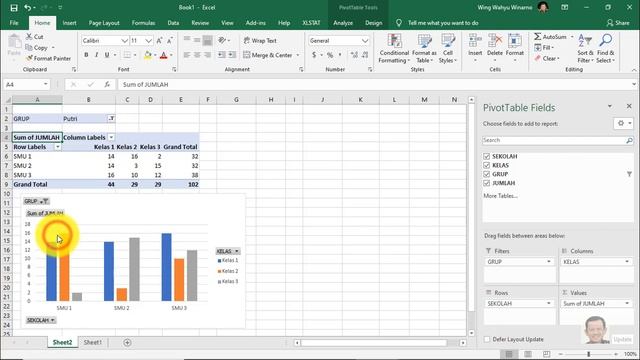This screenshot has height=360, width=640.
Task: Open the font size dropdown
Action: pos(149,40)
